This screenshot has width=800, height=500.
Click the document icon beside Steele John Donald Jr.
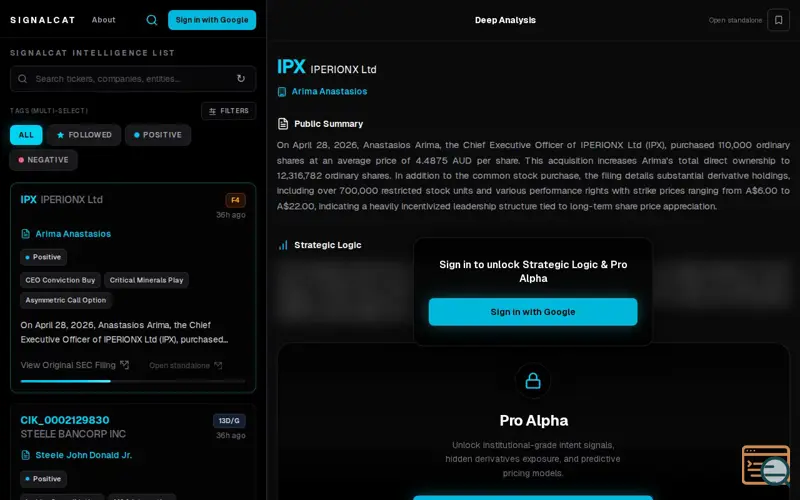[26, 455]
